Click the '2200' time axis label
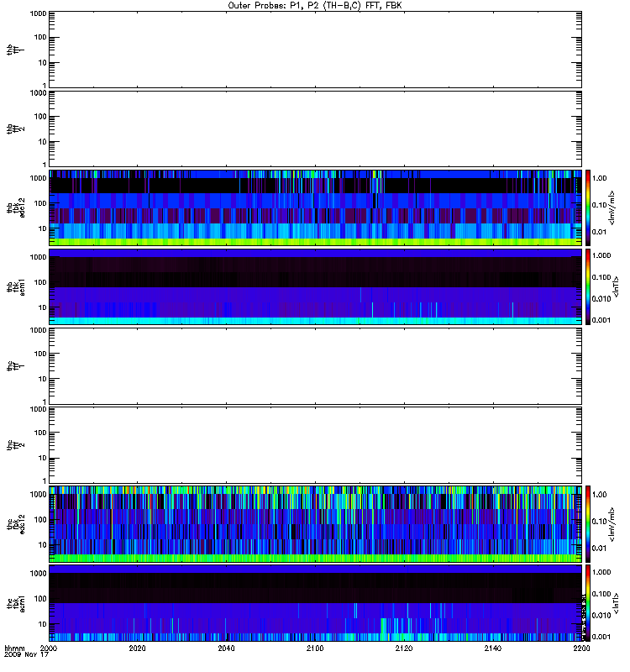Screen dimensions: 630x672 (581, 648)
